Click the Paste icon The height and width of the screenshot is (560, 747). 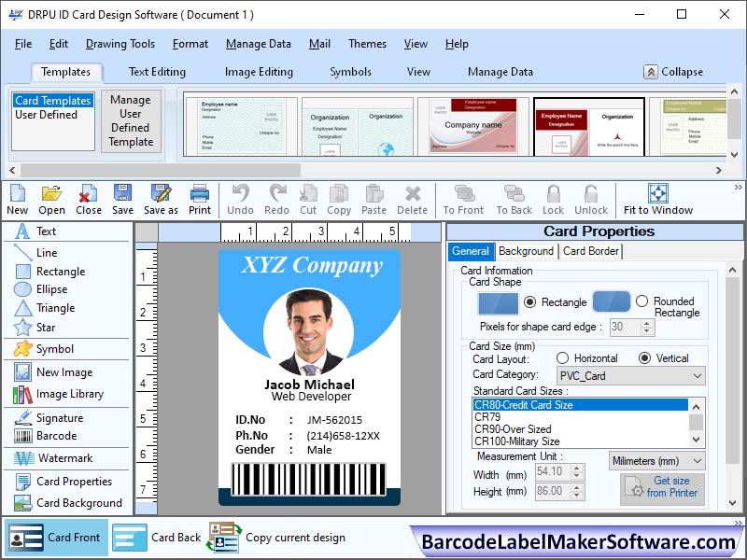374,199
